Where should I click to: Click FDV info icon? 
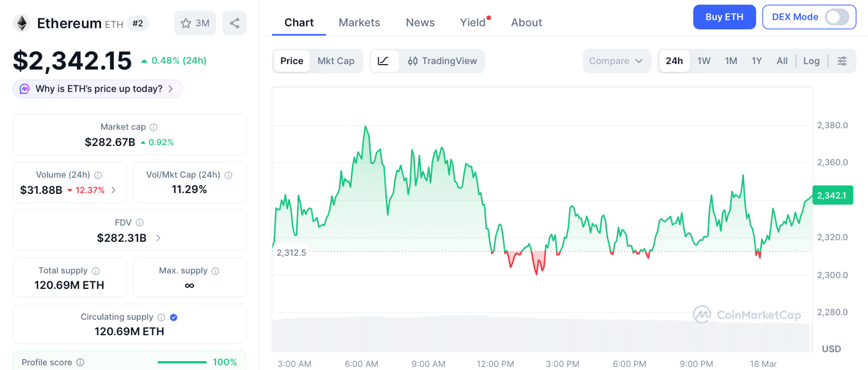click(140, 223)
